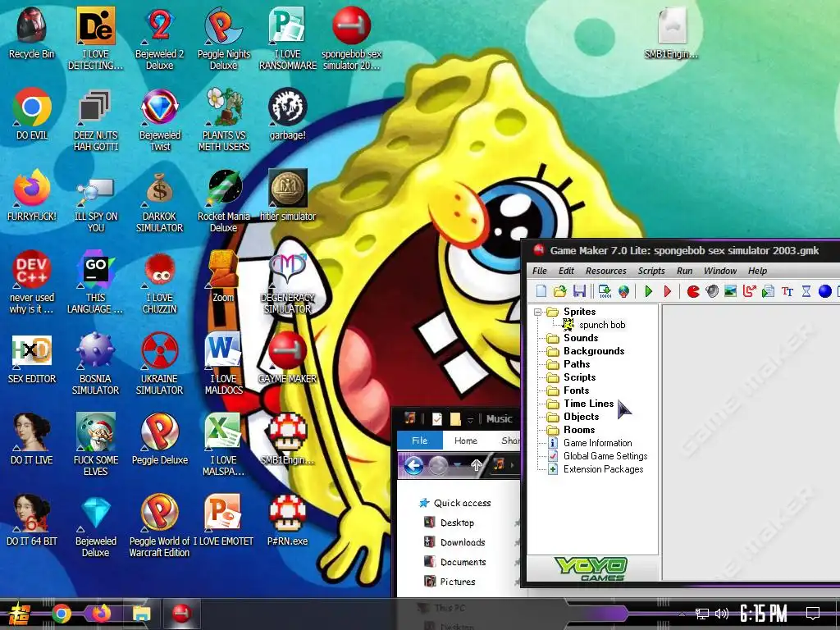840x630 pixels.
Task: Select the Zoom desktop icon
Action: point(224,277)
